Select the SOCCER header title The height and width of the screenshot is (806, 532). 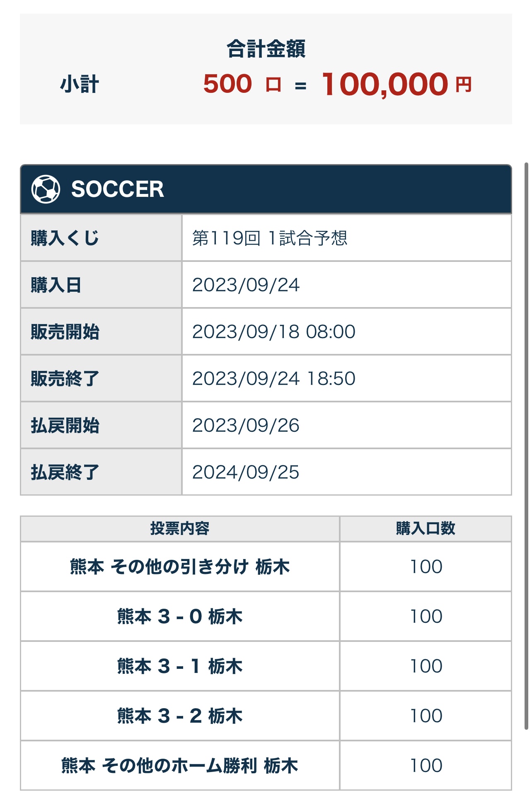[x=117, y=189]
